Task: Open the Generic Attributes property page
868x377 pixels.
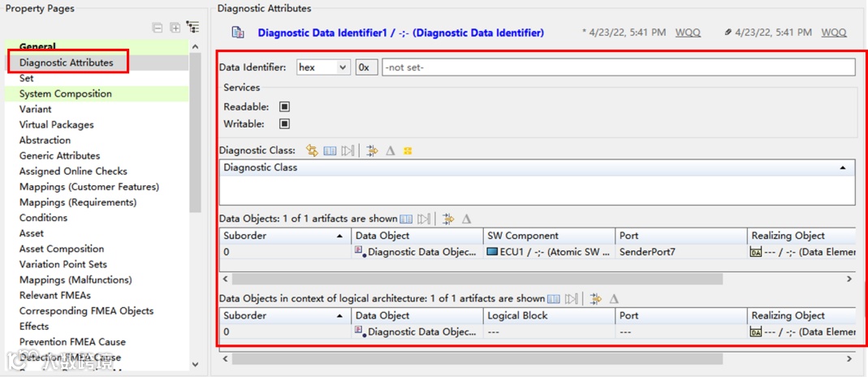Action: click(59, 155)
